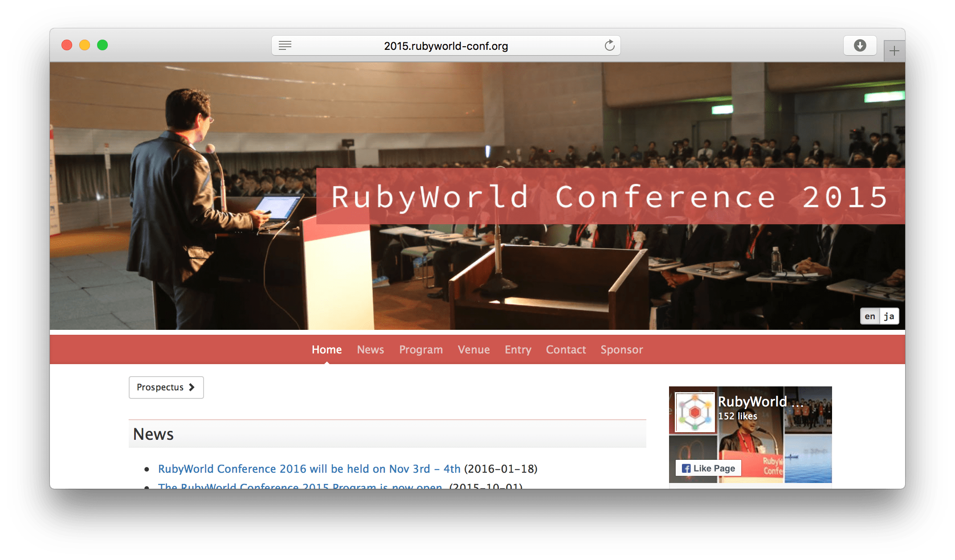Viewport: 955px width, 560px height.
Task: Click the arrow icon inside the Prospectus button
Action: click(192, 387)
